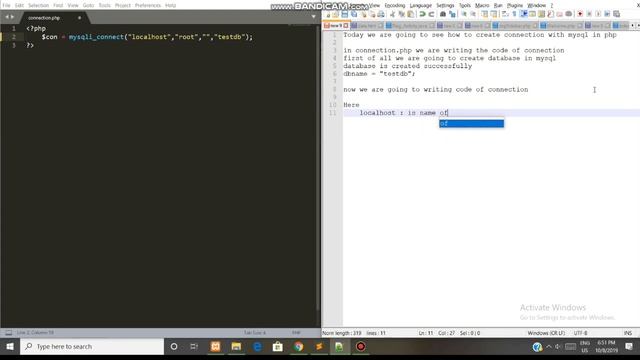Open PHP syntax selector in Sublime status bar

(x=296, y=333)
